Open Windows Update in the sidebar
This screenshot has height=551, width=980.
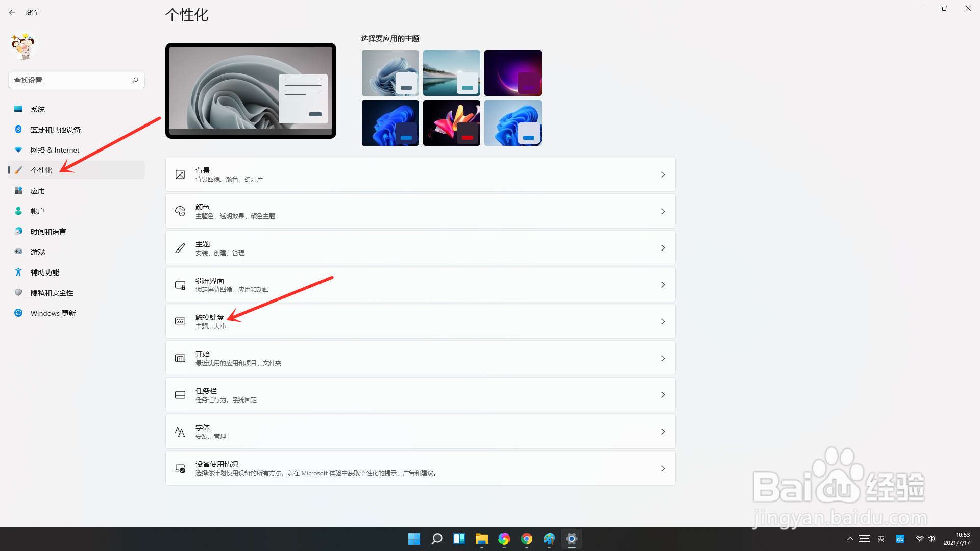(x=53, y=313)
